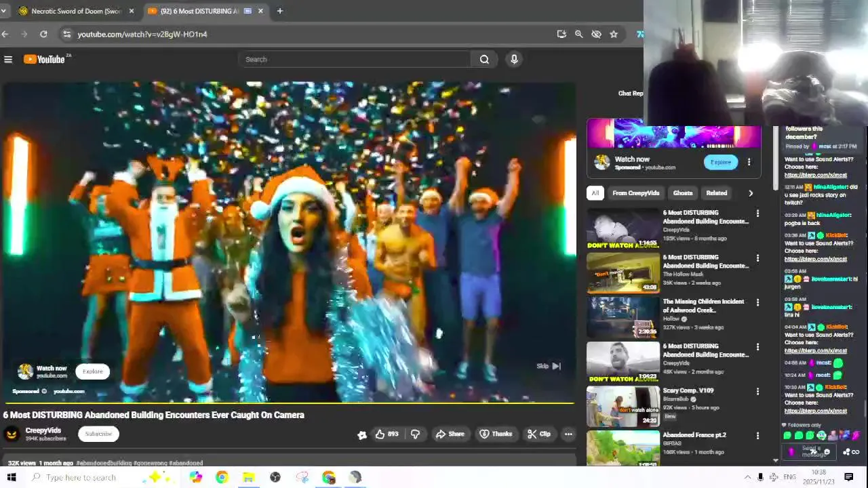The image size is (868, 488).
Task: Open the site information icon in address bar
Action: coord(66,34)
